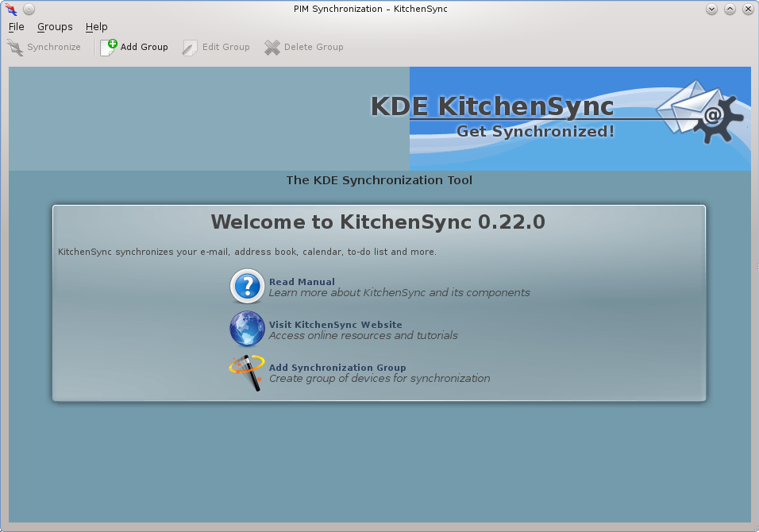Click the Synchronize plug icon in toolbar
759x532 pixels.
tap(15, 48)
